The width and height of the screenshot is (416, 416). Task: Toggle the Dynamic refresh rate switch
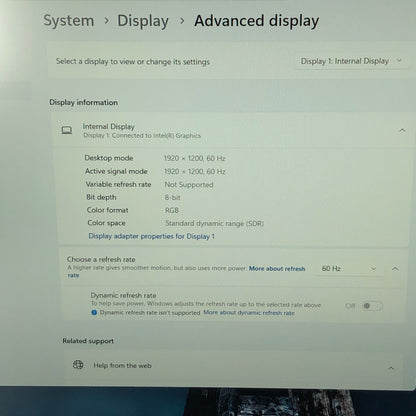coord(372,306)
